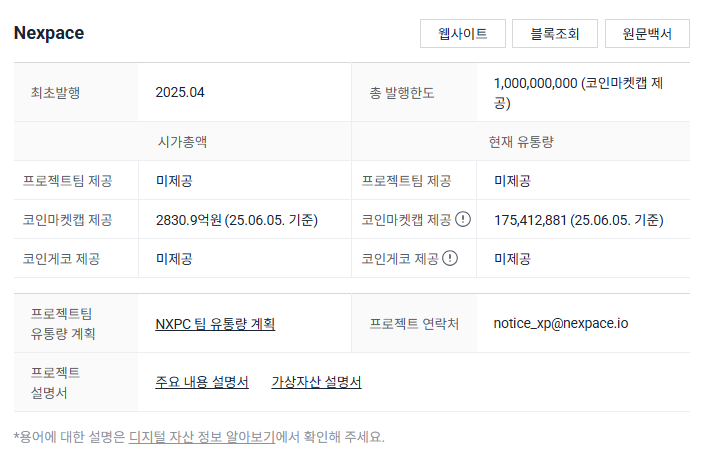Image resolution: width=707 pixels, height=471 pixels.
Task: Select email notice_xp@nexpace.io
Action: (561, 323)
